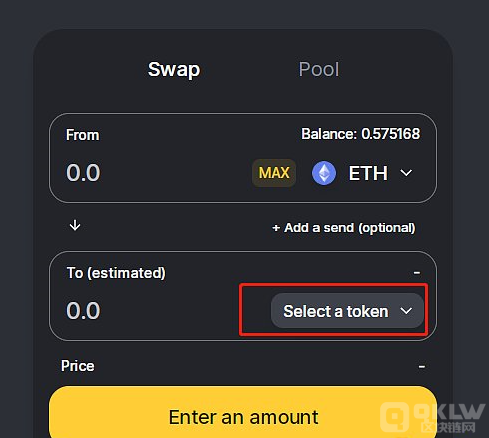
Task: Click the Balance: 0.575168 text
Action: tap(360, 134)
